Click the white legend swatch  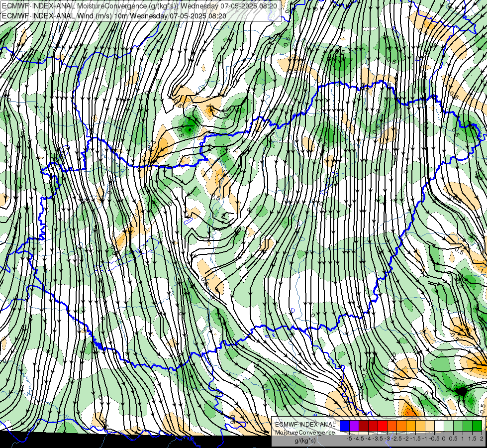[439, 426]
